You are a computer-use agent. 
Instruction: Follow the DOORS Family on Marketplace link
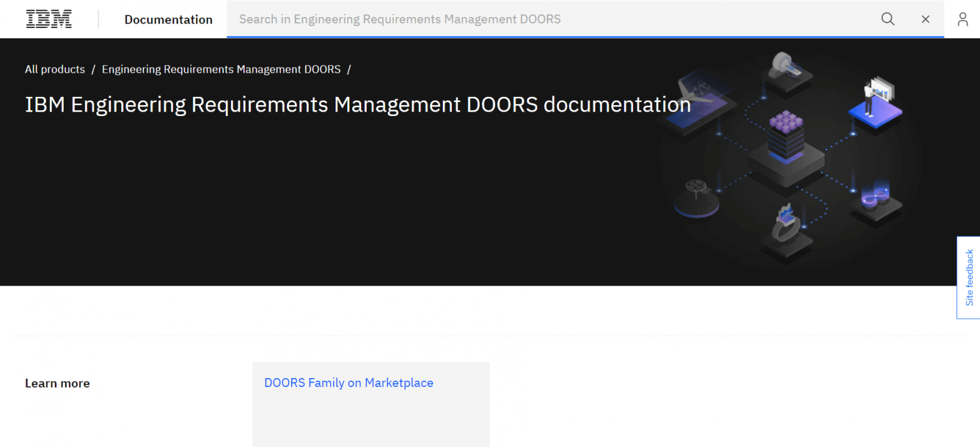click(348, 383)
